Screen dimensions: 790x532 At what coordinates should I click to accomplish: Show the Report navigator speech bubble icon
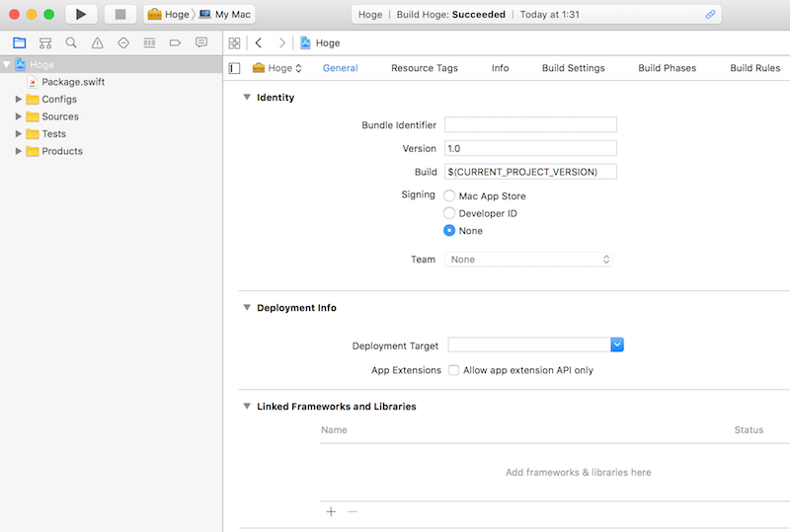[201, 42]
